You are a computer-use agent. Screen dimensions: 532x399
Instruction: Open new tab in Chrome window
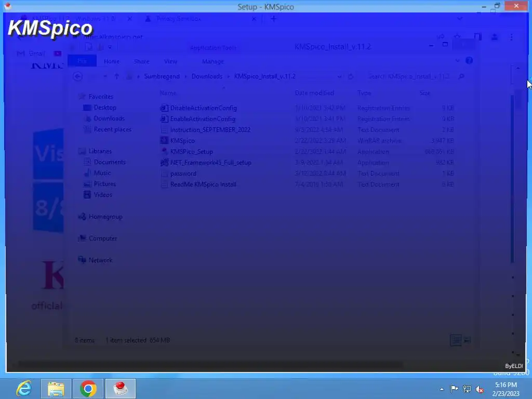[x=273, y=19]
